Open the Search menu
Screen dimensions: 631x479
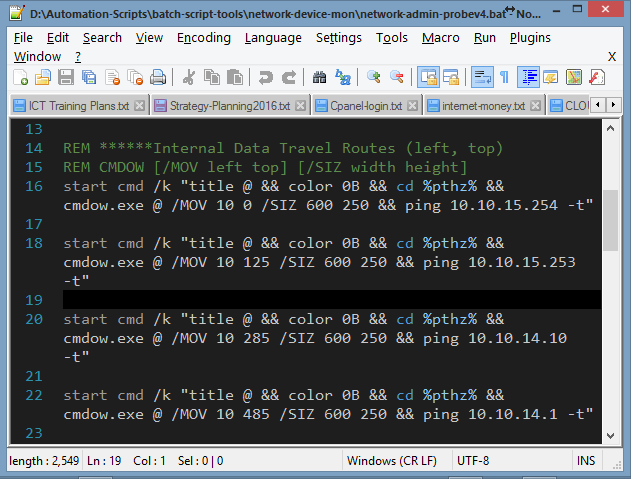click(102, 37)
